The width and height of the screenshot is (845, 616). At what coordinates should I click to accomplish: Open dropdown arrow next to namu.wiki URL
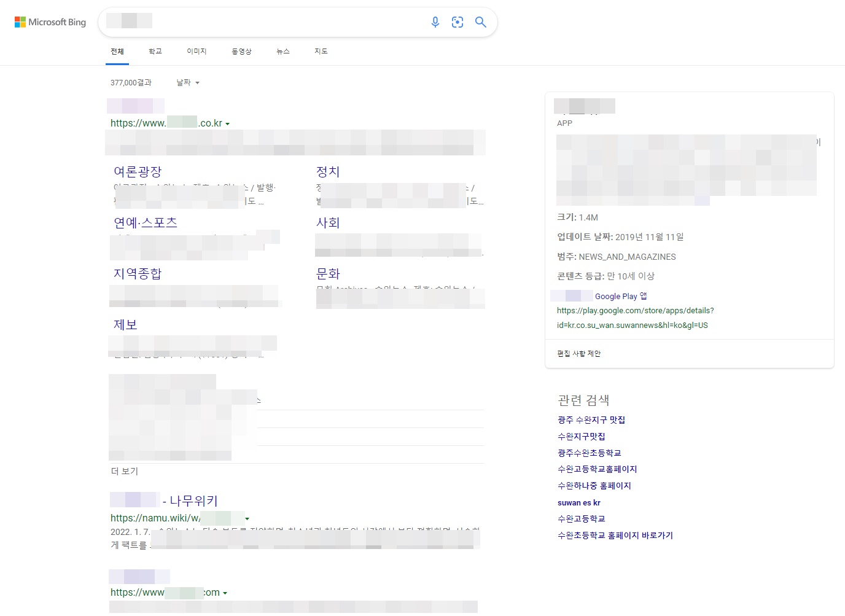click(247, 519)
